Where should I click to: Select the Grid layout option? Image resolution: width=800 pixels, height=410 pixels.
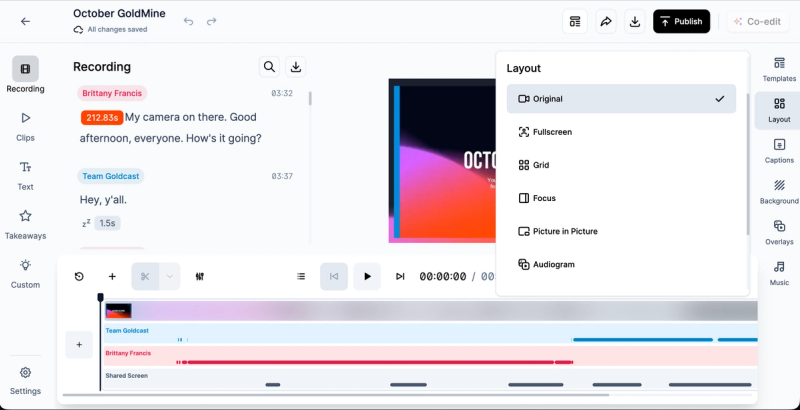(x=621, y=165)
